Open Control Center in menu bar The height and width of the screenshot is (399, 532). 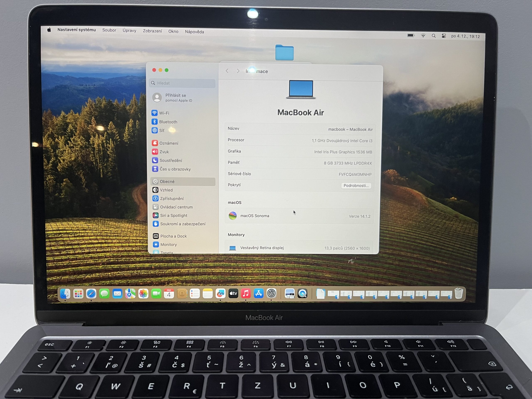(444, 36)
